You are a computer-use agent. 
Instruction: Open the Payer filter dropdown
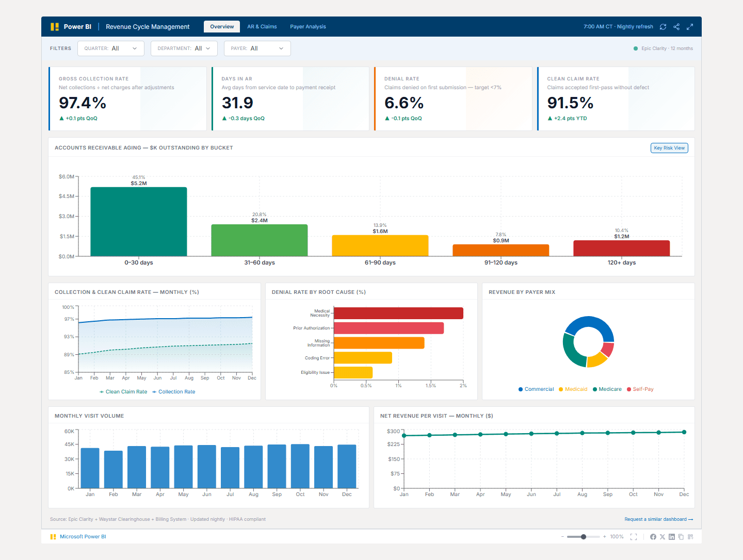click(257, 48)
